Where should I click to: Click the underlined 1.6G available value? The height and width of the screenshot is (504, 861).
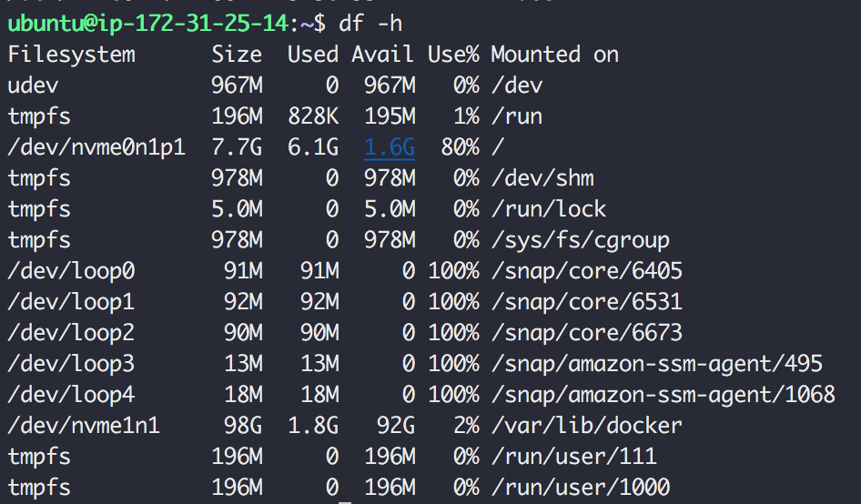point(390,147)
